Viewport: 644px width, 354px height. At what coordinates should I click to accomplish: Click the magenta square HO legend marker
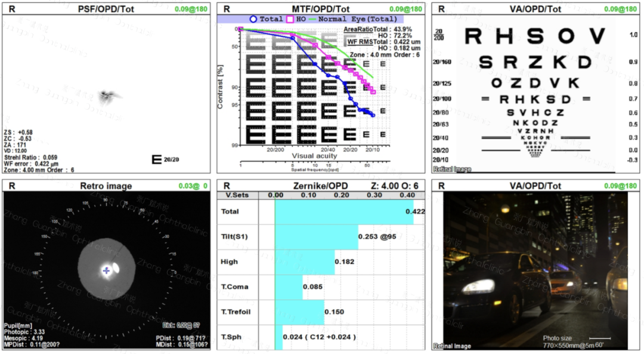pyautogui.click(x=291, y=19)
